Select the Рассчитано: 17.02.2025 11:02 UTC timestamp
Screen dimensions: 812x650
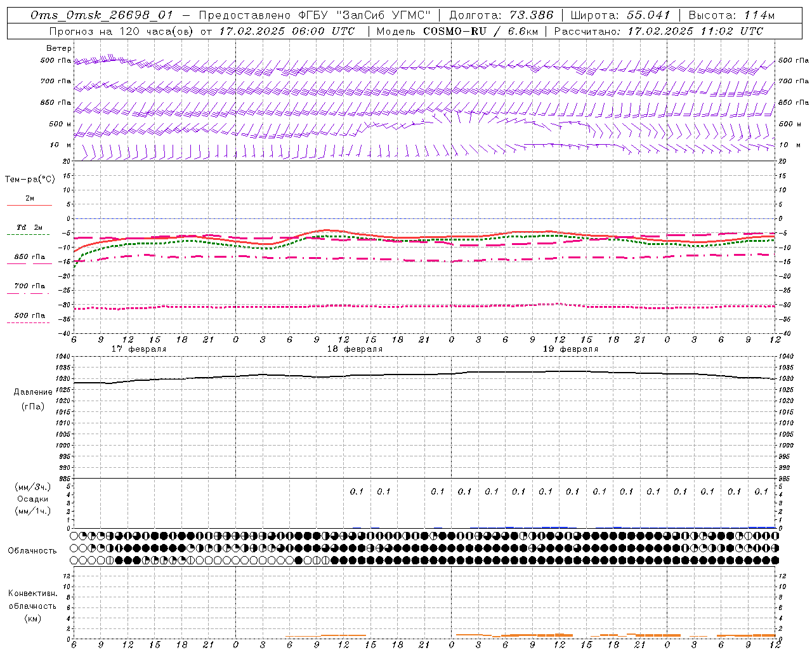point(658,31)
